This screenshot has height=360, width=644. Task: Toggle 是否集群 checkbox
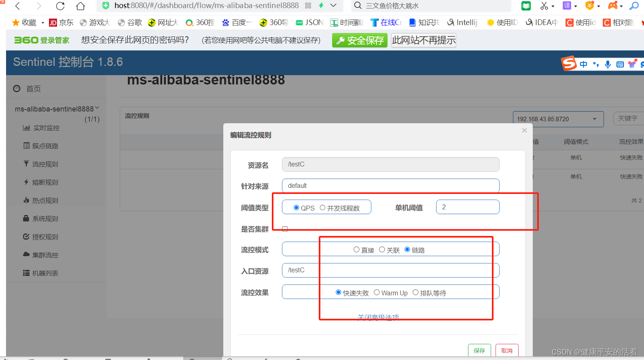tap(285, 229)
